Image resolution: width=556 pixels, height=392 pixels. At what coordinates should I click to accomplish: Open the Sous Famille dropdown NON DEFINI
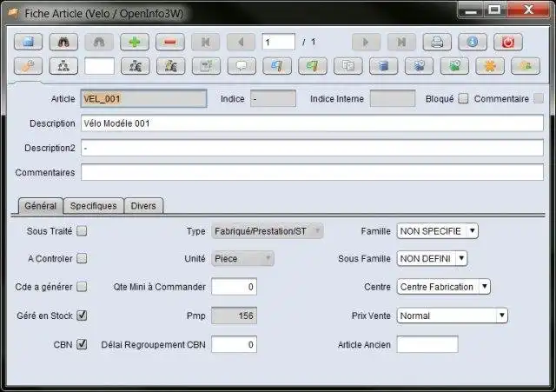coord(432,259)
